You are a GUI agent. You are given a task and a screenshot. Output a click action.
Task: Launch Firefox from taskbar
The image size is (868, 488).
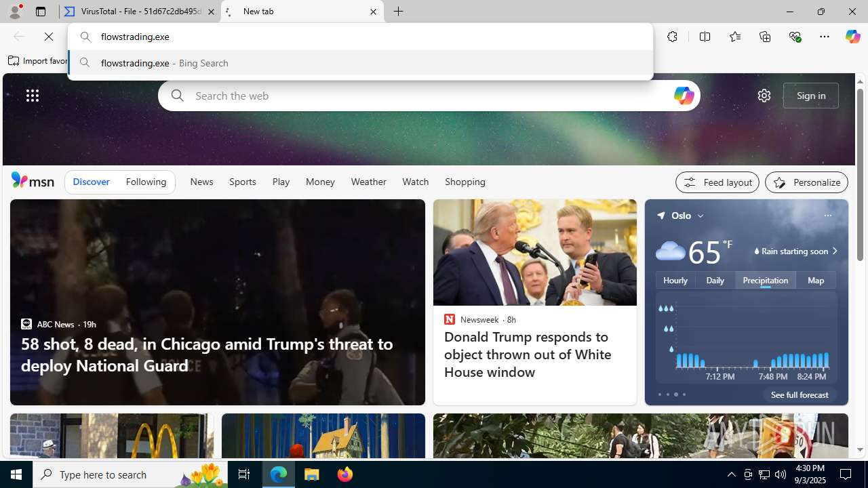pos(345,474)
